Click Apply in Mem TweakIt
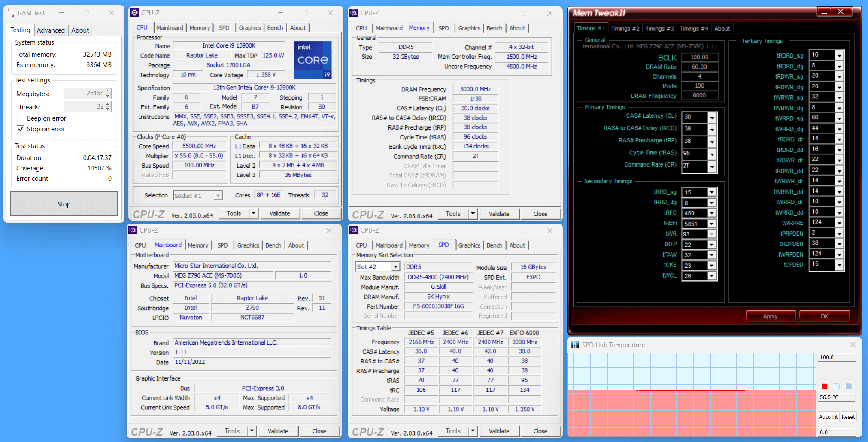This screenshot has height=442, width=868. (x=770, y=316)
